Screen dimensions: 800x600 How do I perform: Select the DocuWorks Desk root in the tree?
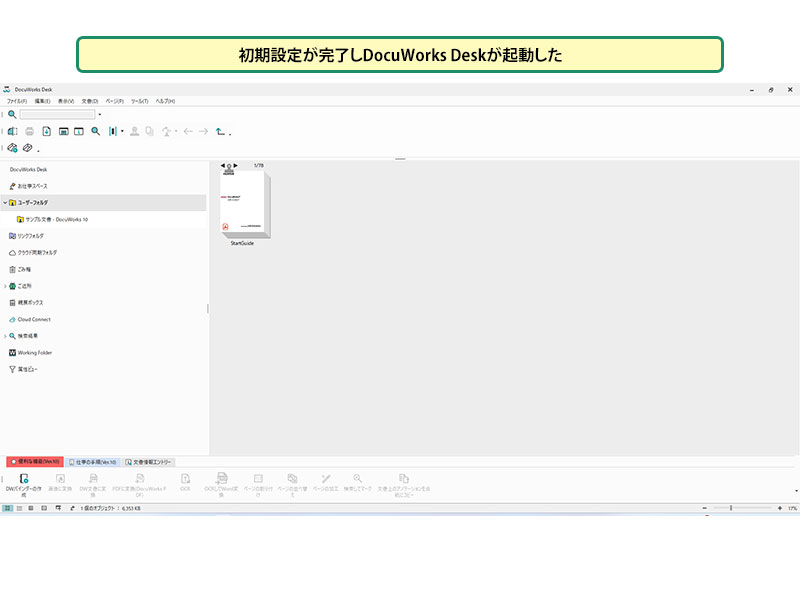coord(29,169)
